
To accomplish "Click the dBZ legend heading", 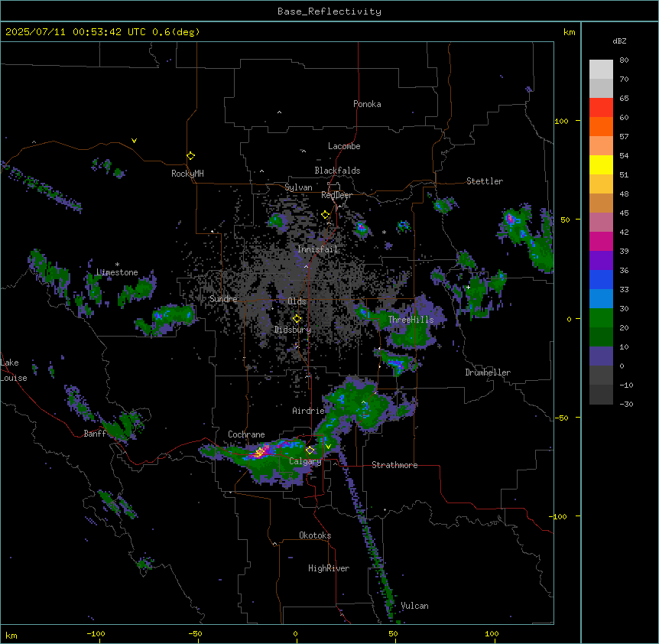I will tap(619, 41).
